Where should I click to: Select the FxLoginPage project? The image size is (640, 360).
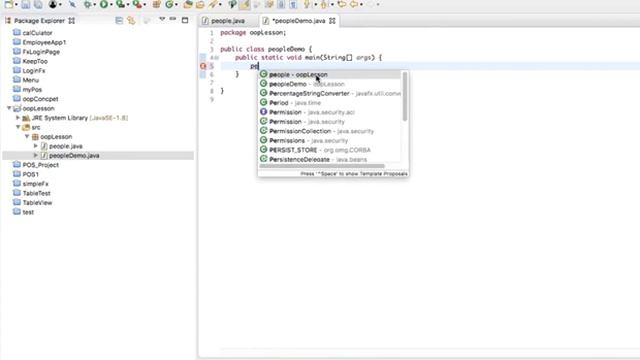(x=36, y=51)
